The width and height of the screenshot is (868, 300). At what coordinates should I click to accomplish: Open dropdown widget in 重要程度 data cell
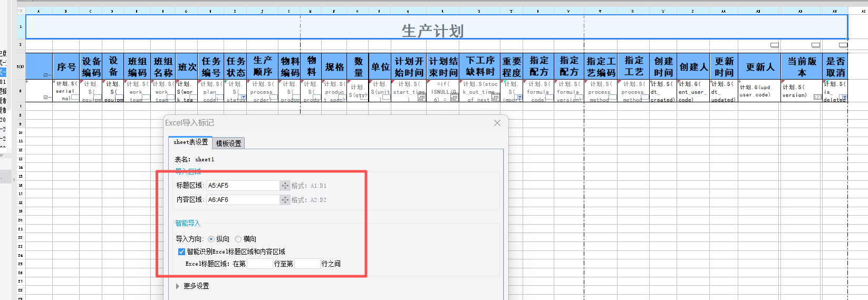[519, 98]
